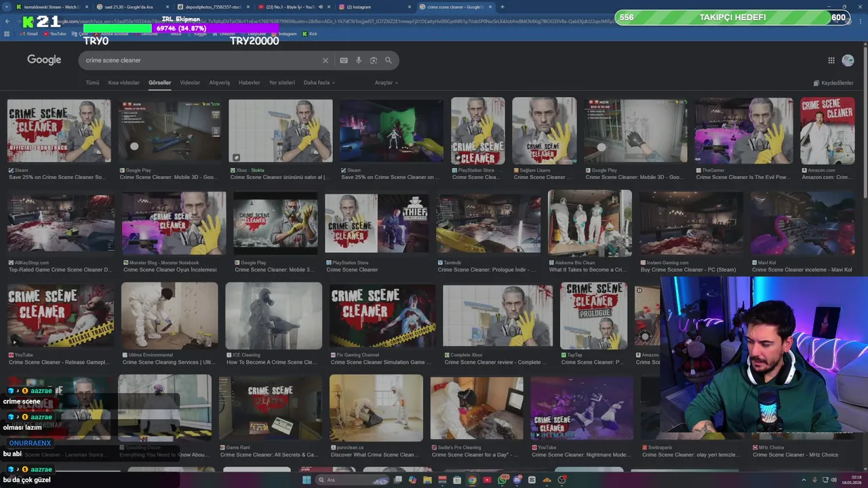Start a voice search with the microphone icon
The height and width of the screenshot is (488, 868).
click(x=359, y=60)
